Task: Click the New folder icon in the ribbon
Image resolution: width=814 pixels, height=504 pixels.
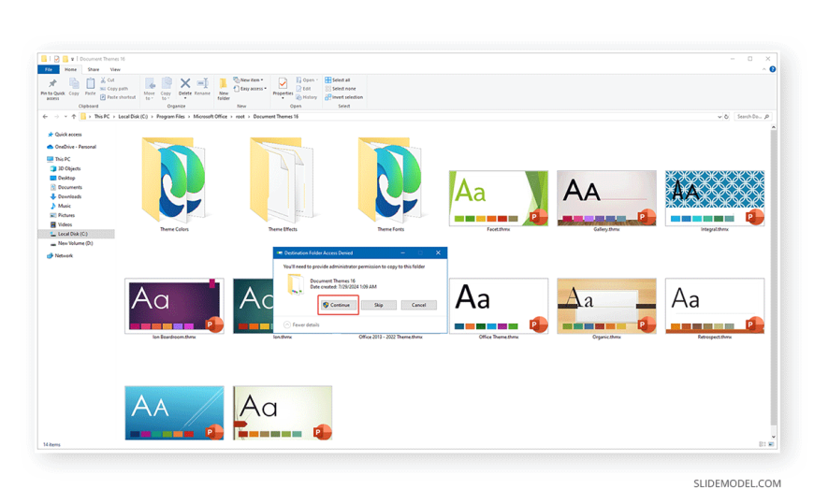Action: coord(224,83)
